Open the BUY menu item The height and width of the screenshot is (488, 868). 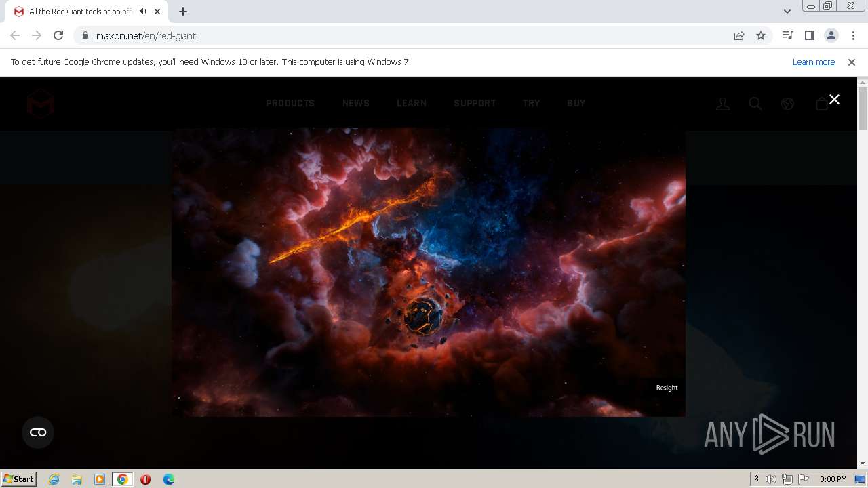click(576, 103)
